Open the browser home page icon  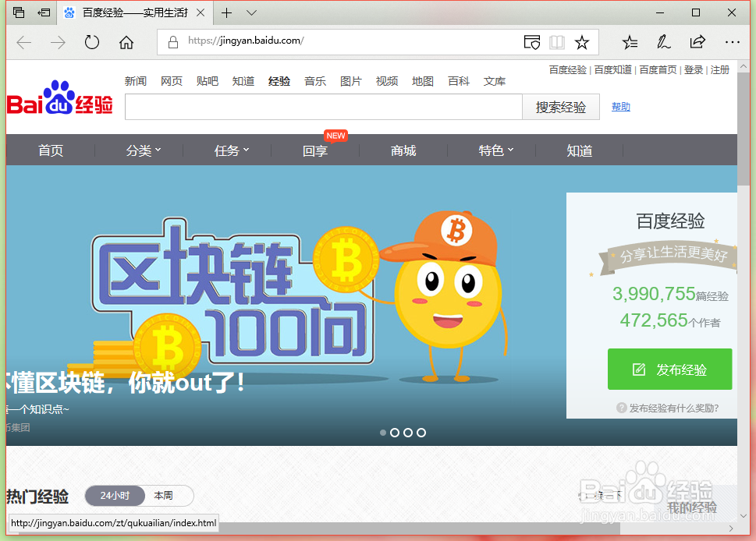pos(126,42)
